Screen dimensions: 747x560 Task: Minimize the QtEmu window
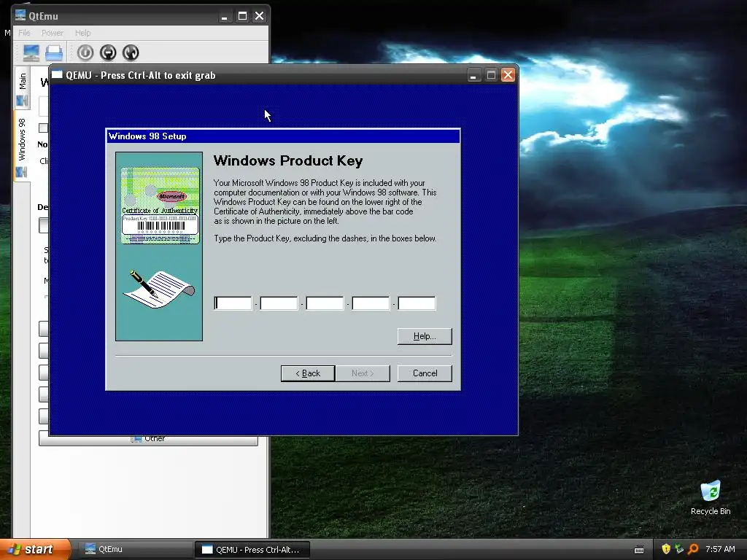tap(225, 17)
